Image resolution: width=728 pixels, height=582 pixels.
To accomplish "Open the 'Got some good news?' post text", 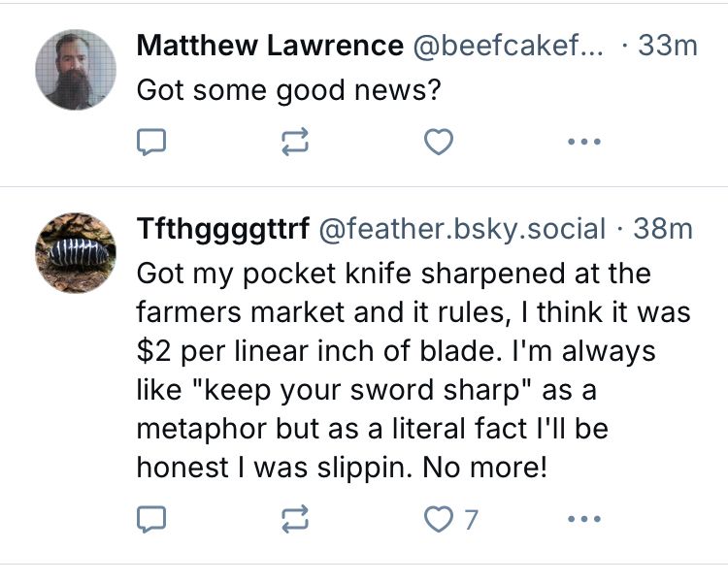I will (290, 89).
